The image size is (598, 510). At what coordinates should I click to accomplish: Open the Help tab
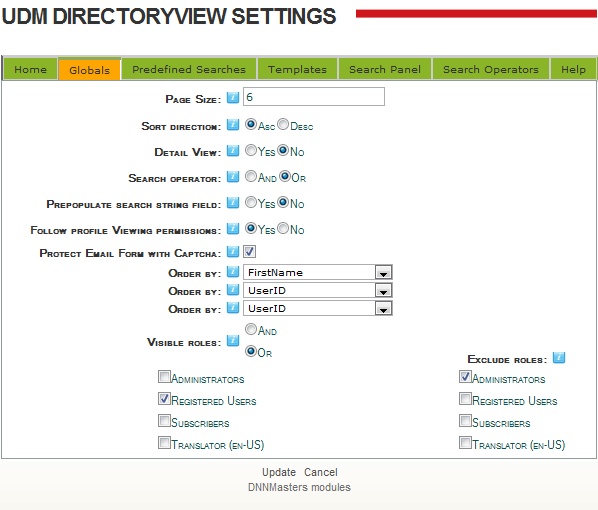(573, 69)
